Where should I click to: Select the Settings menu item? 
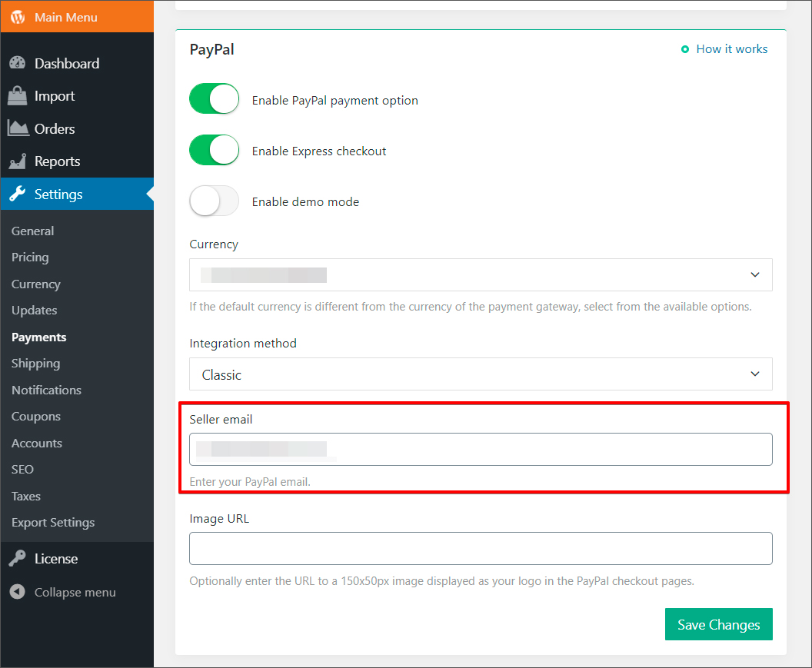[x=77, y=194]
